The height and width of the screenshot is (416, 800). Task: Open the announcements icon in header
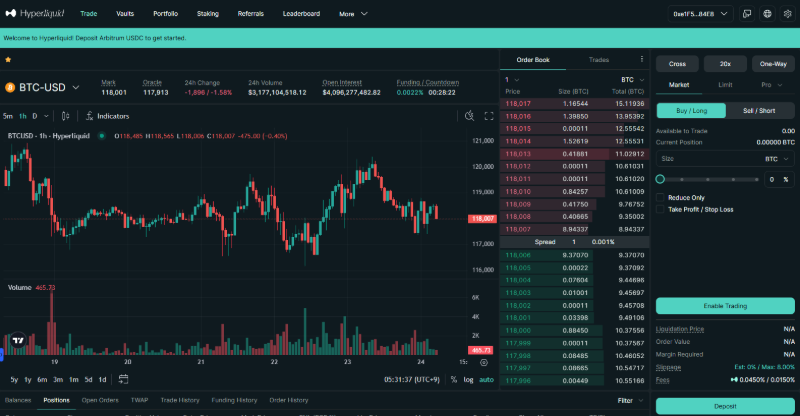[747, 14]
